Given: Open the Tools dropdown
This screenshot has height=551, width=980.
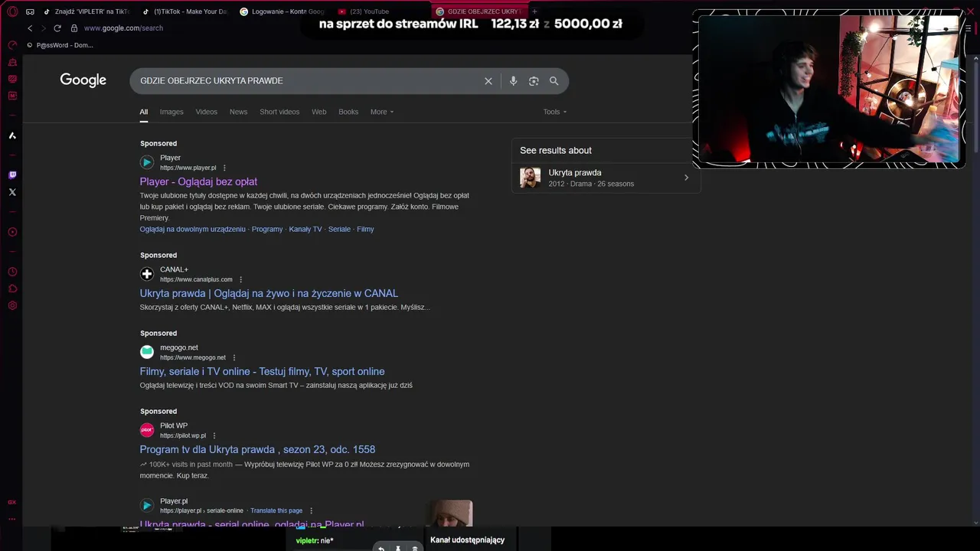Looking at the screenshot, I should click(x=555, y=112).
